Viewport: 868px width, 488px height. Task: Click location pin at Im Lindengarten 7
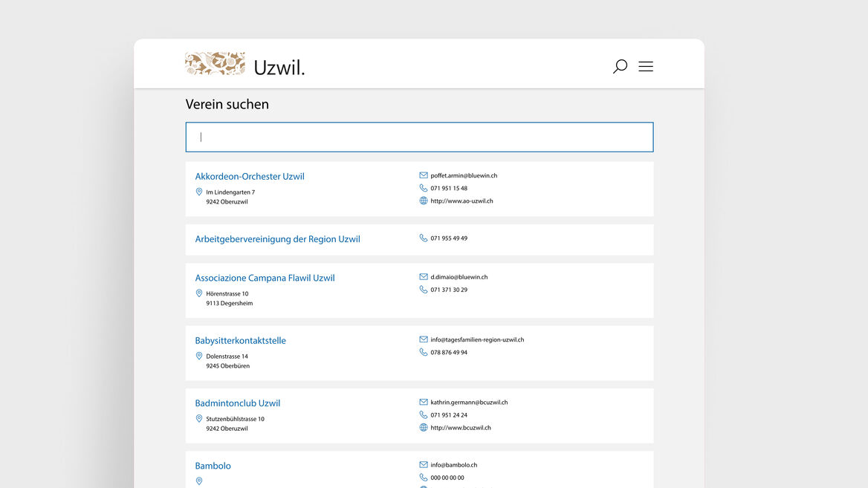(199, 192)
